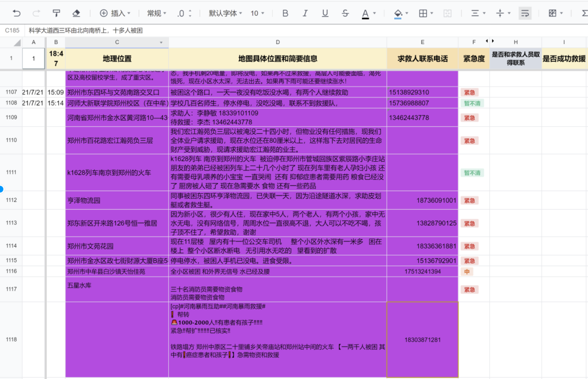Toggle the text wrap button

[525, 14]
